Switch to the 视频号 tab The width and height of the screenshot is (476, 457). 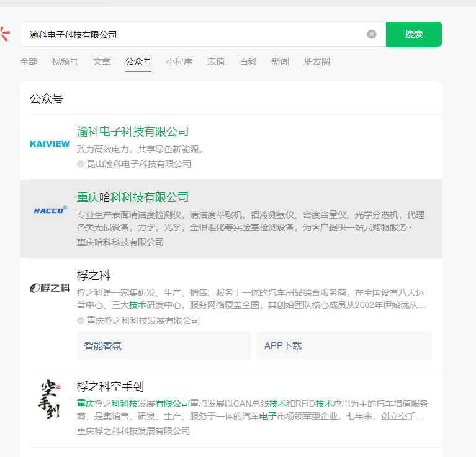click(x=65, y=61)
